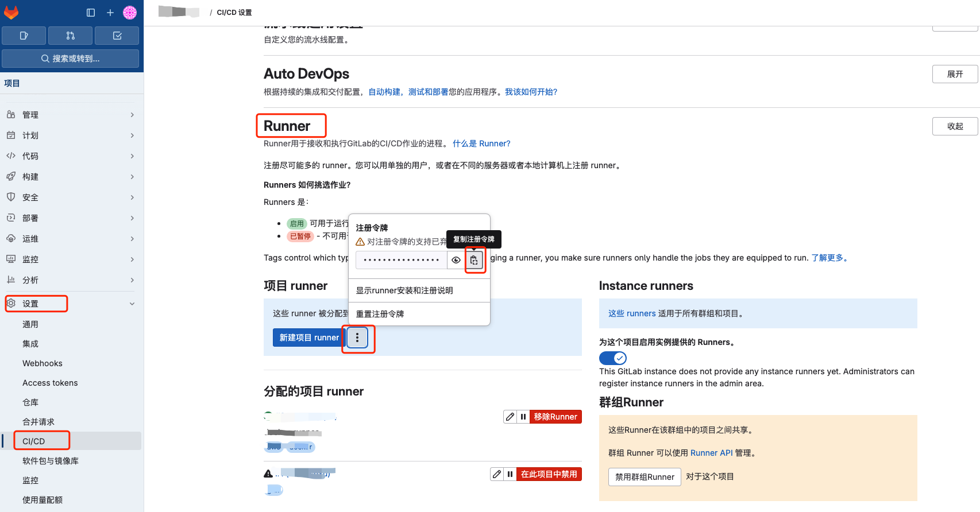Click the 管理 sidebar icon
This screenshot has height=512, width=980.
11,115
